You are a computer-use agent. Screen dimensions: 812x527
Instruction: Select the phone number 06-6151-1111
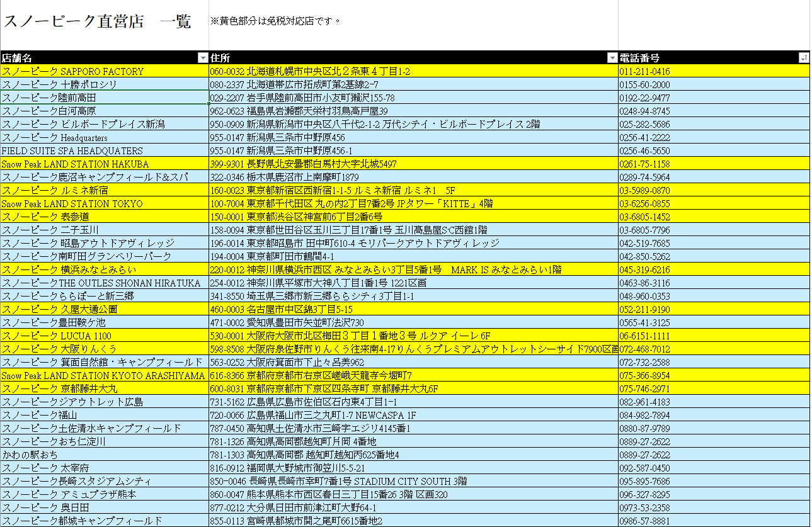[714, 336]
